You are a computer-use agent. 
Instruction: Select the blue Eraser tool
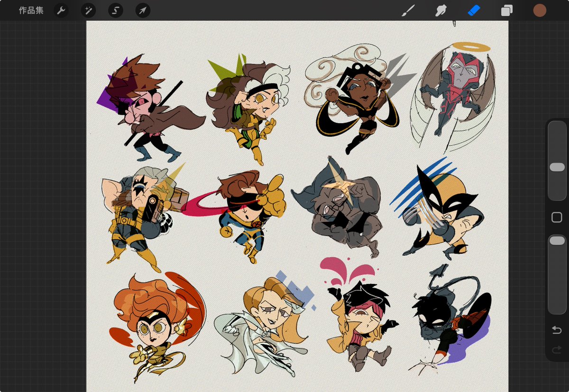click(x=474, y=10)
